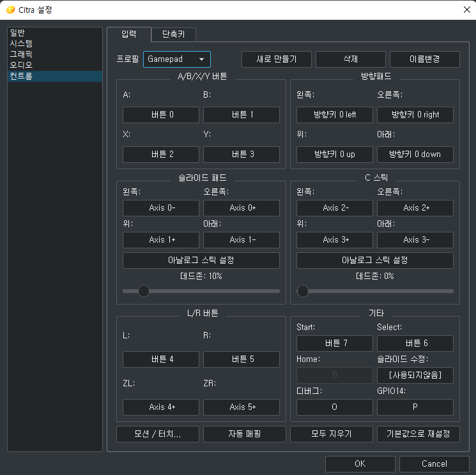476x475 pixels.
Task: Select 일반 in the settings list
Action: coord(55,33)
